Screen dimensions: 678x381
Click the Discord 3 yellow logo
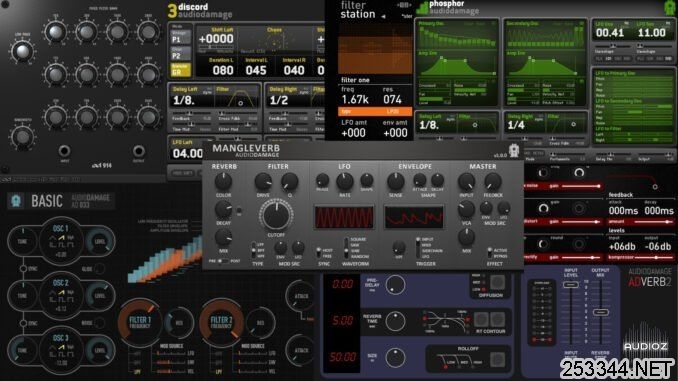click(x=172, y=11)
